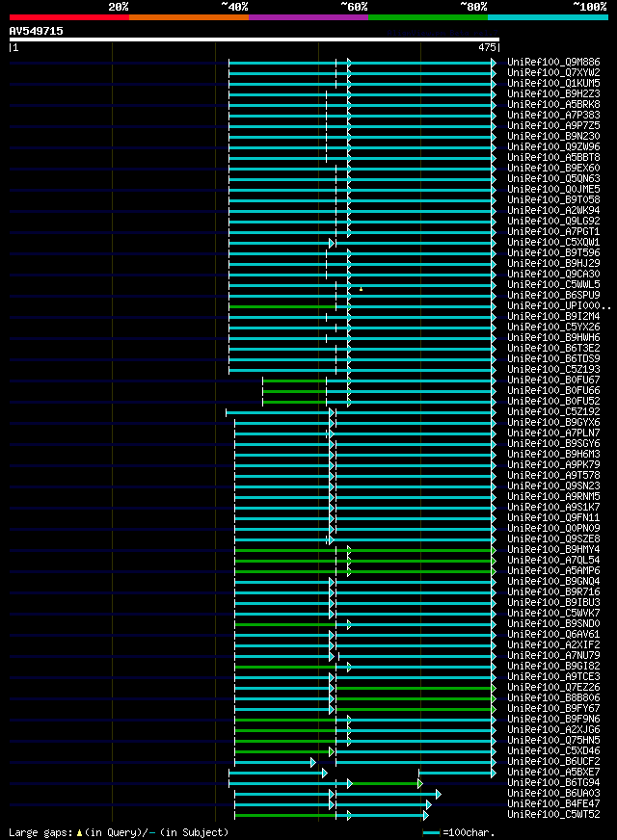
Task: Open hit UniRef100_Q1KUM5
Action: (x=553, y=84)
